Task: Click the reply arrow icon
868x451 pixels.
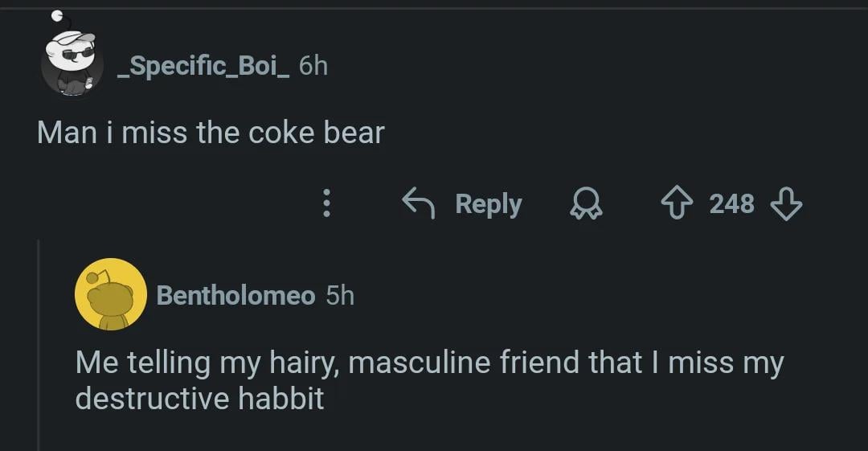Action: pos(418,204)
